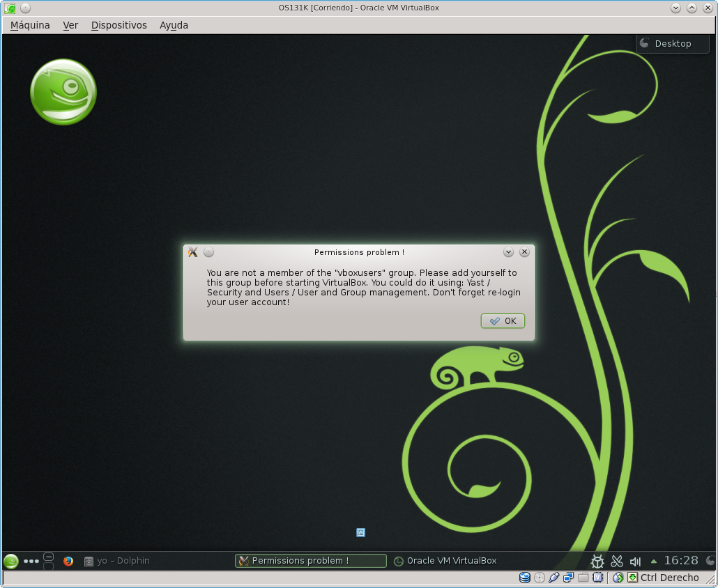Click the optical disc status icon
This screenshot has height=588, width=718.
(540, 578)
